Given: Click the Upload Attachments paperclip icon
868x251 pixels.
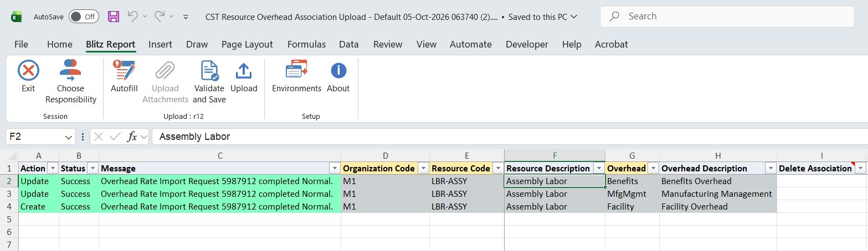Looking at the screenshot, I should 165,71.
